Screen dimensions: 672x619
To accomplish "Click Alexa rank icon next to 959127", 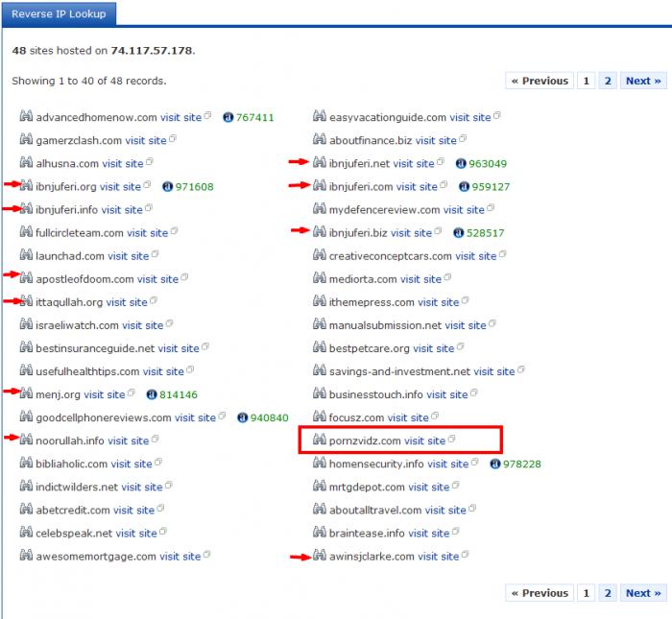I will point(464,187).
